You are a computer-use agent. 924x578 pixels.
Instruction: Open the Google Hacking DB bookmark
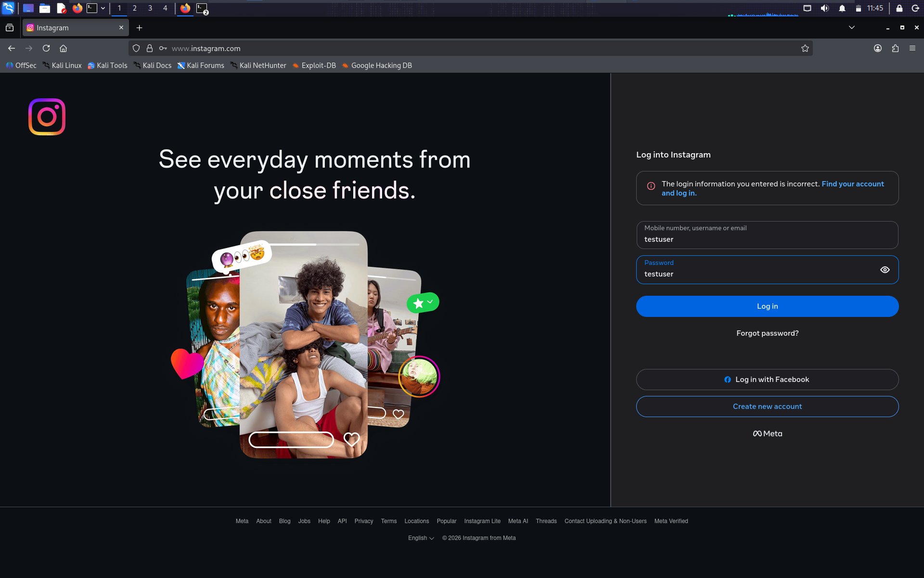pos(377,66)
